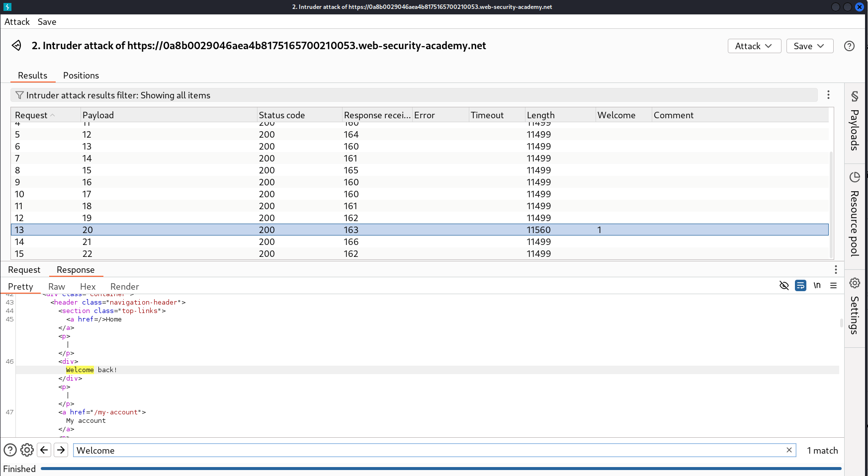
Task: Click the 1 match label
Action: click(822, 451)
